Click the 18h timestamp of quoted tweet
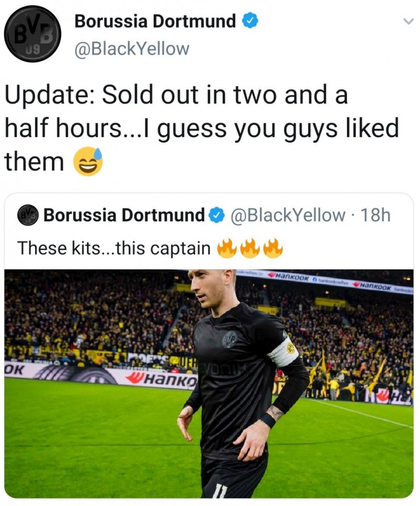Image resolution: width=420 pixels, height=506 pixels. click(x=375, y=215)
